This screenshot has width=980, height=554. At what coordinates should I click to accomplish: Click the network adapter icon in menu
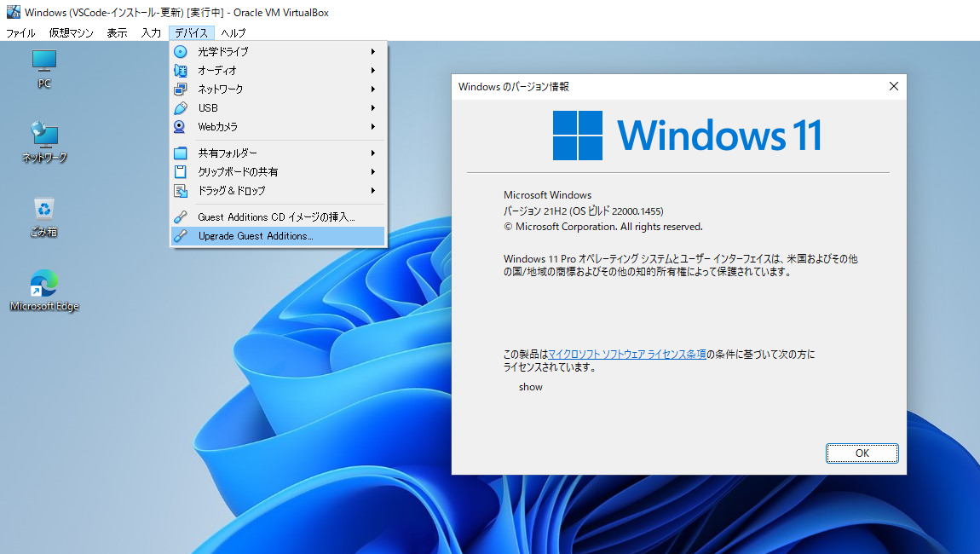pyautogui.click(x=180, y=89)
